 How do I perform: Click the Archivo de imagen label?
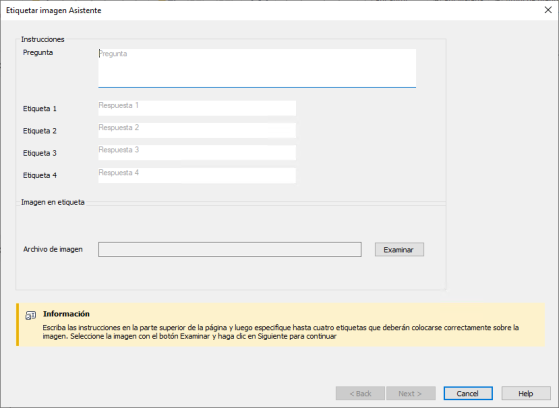[x=53, y=249]
